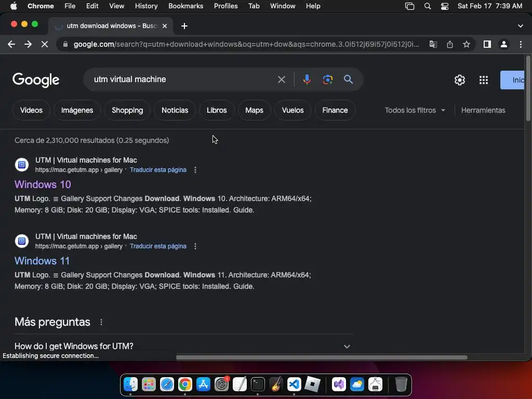Open macOS Control Center

445,6
